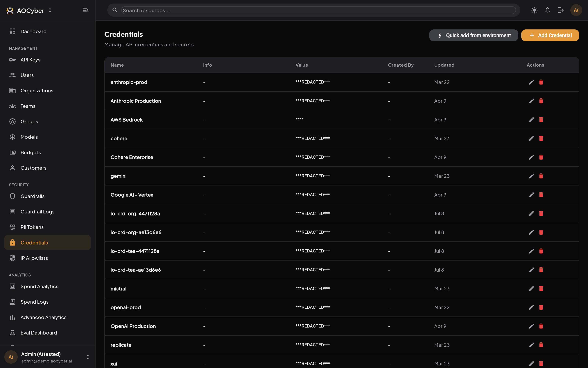The height and width of the screenshot is (368, 588).
Task: Delete the AWS Bedrock credential
Action: tap(541, 119)
